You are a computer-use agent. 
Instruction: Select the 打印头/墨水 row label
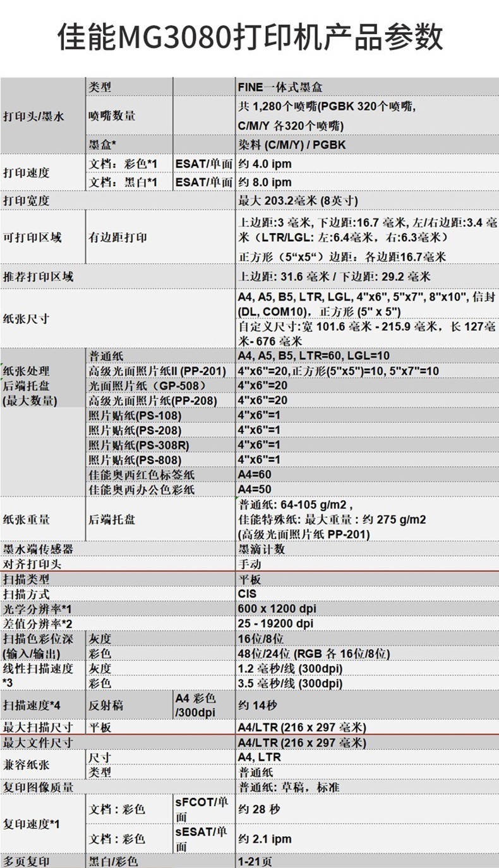pyautogui.click(x=33, y=116)
